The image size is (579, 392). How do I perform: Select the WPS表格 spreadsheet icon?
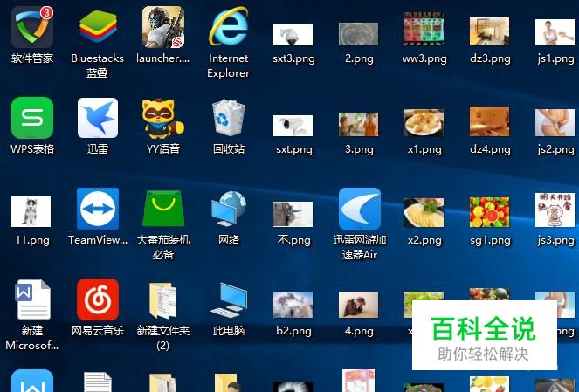[x=32, y=118]
